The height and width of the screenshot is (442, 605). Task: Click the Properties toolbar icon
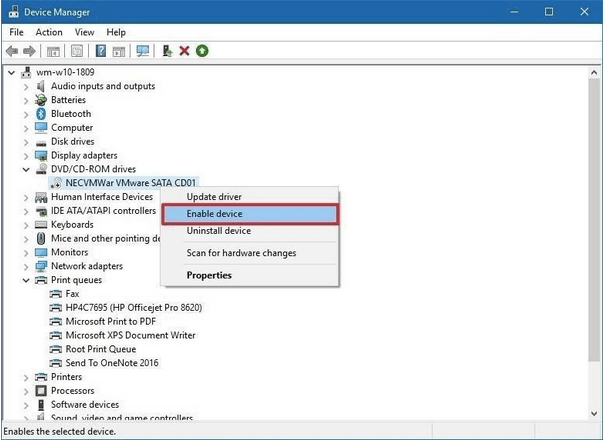pos(77,51)
